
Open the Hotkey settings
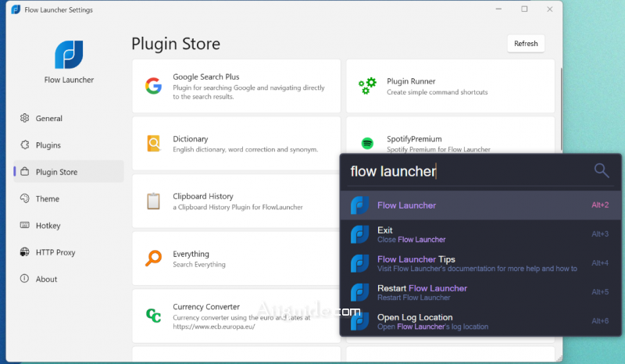pyautogui.click(x=69, y=225)
